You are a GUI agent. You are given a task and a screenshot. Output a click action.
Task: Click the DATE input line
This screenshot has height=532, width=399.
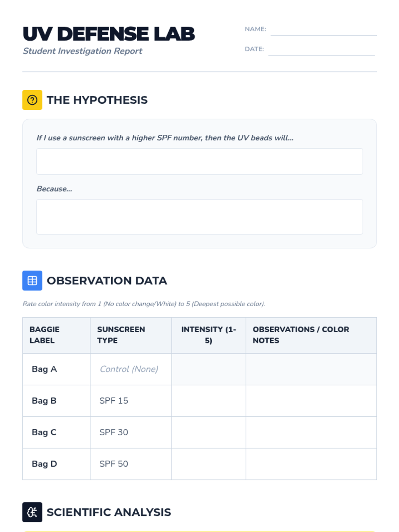321,50
